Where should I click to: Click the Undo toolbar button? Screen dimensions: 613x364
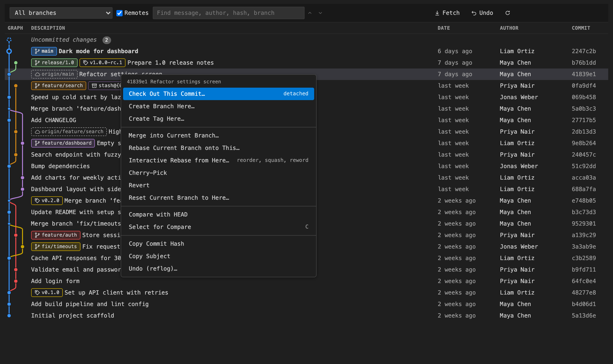tap(482, 13)
